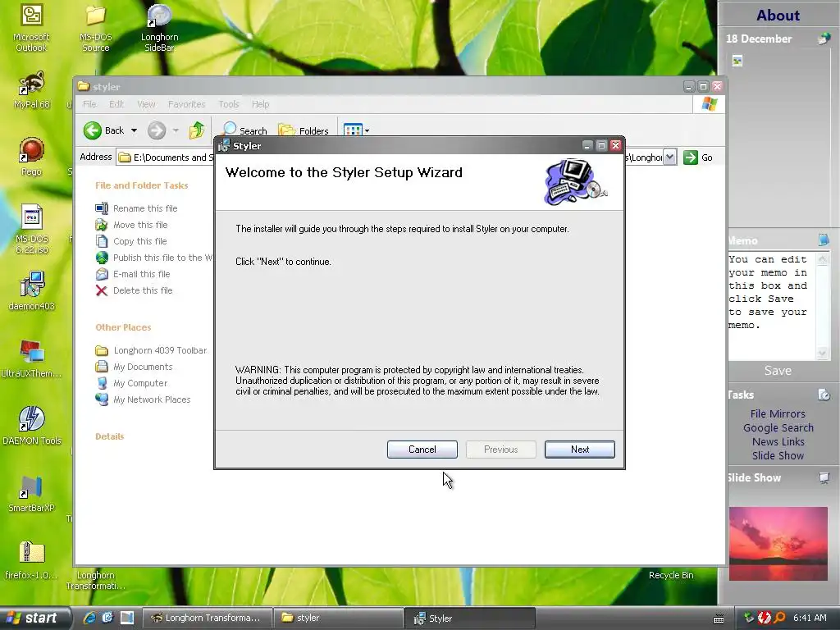This screenshot has width=840, height=630.
Task: Open Help menu in styler window
Action: coord(260,104)
